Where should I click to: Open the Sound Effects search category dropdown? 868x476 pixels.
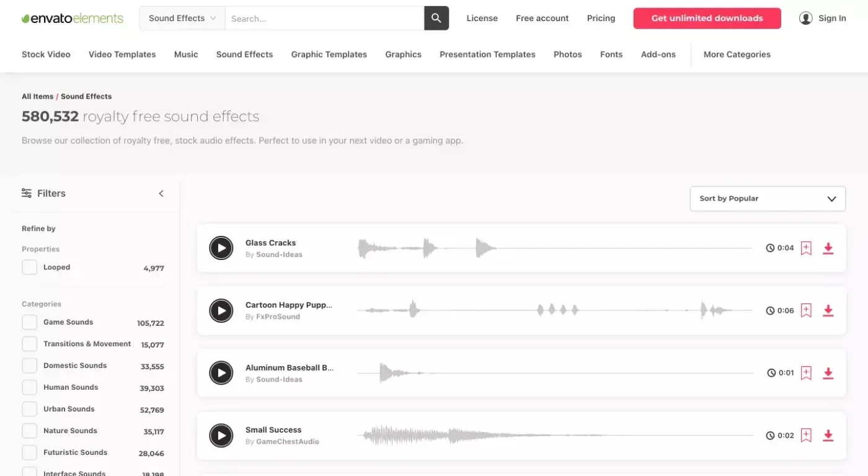[182, 18]
